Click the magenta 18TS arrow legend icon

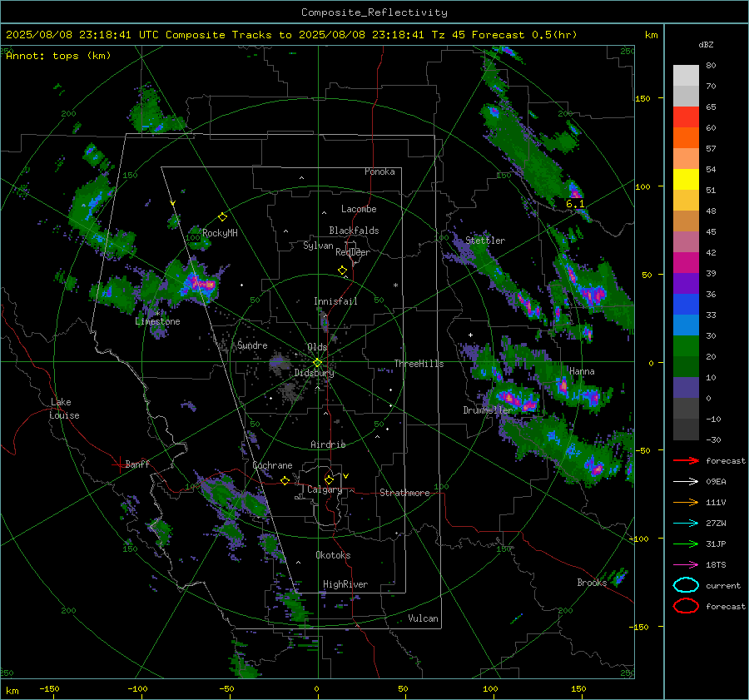(686, 565)
